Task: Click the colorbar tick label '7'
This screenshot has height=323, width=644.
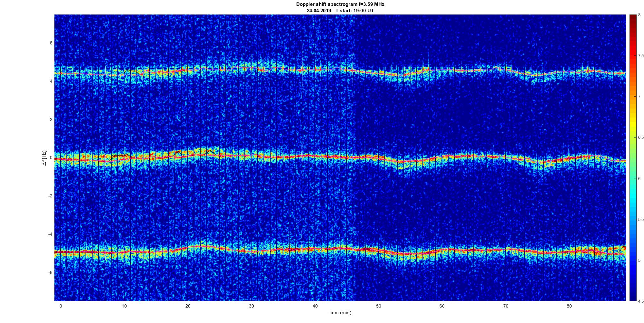Action: tap(639, 97)
